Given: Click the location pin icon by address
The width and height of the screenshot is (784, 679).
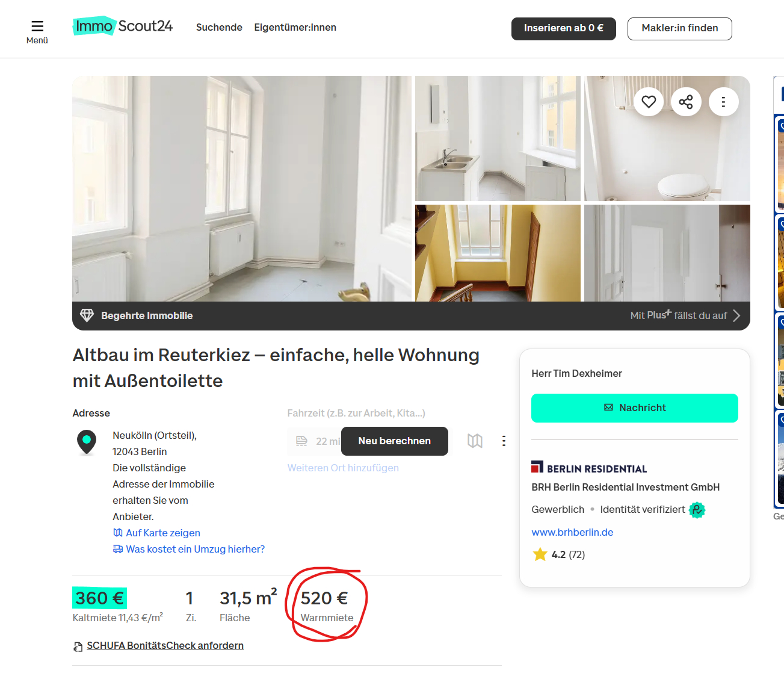Looking at the screenshot, I should [87, 442].
